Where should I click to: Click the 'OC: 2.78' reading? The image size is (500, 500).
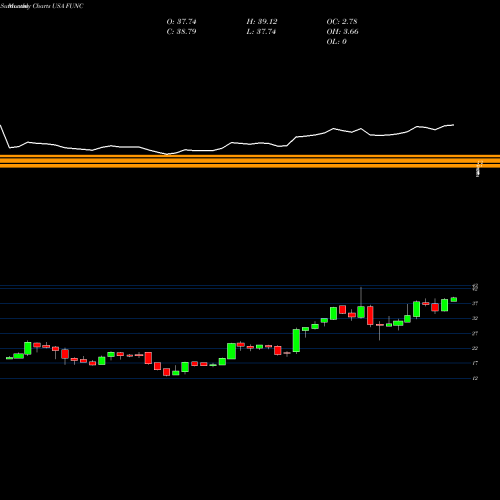coord(342,21)
